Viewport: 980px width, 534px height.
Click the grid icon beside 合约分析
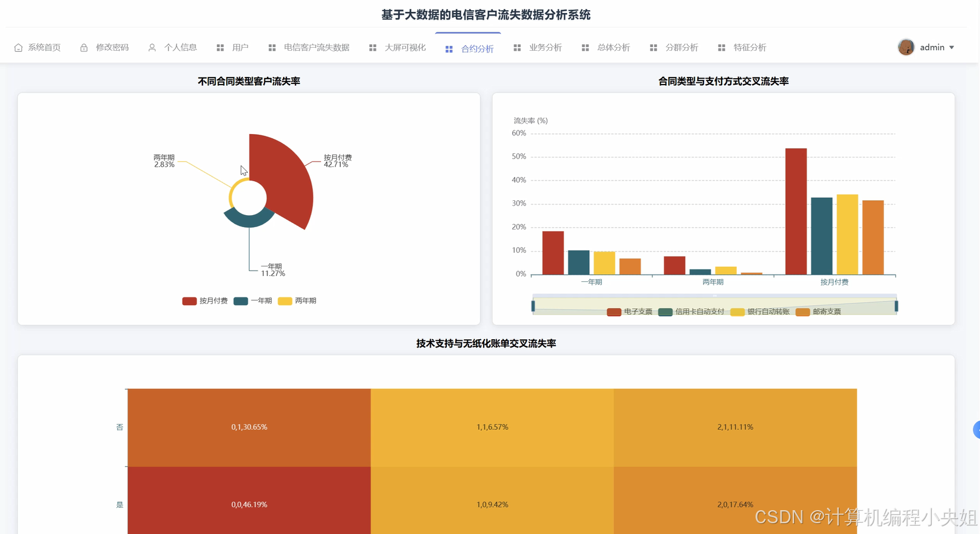449,49
